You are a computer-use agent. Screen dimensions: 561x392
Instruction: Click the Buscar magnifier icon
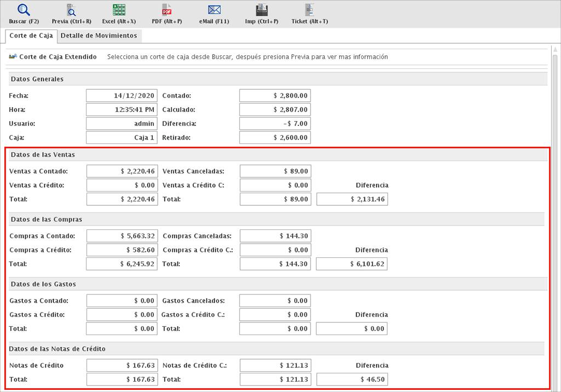[x=24, y=10]
